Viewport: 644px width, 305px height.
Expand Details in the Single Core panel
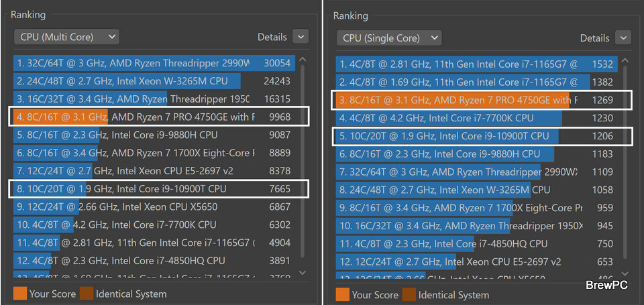point(623,38)
